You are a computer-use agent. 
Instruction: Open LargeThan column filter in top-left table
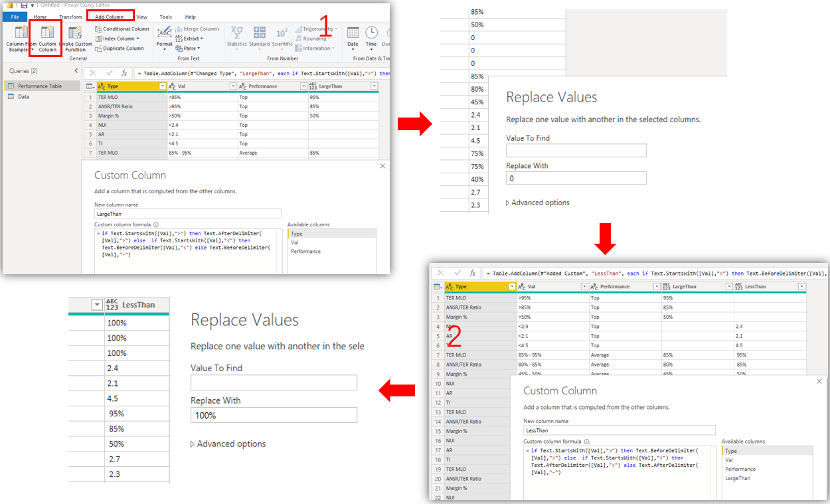pos(374,86)
